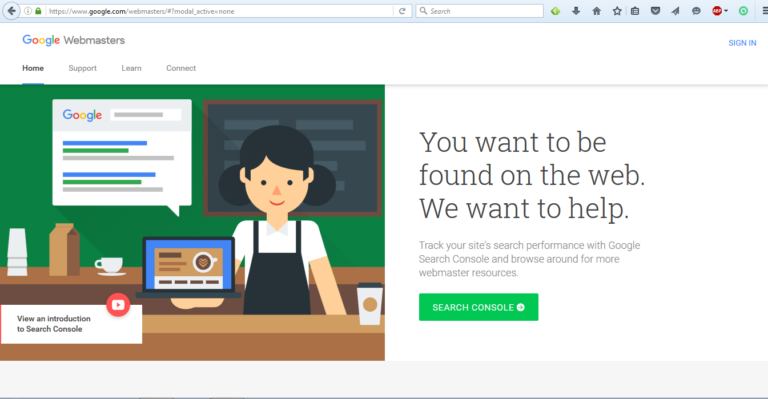Open the Connect tab

181,68
